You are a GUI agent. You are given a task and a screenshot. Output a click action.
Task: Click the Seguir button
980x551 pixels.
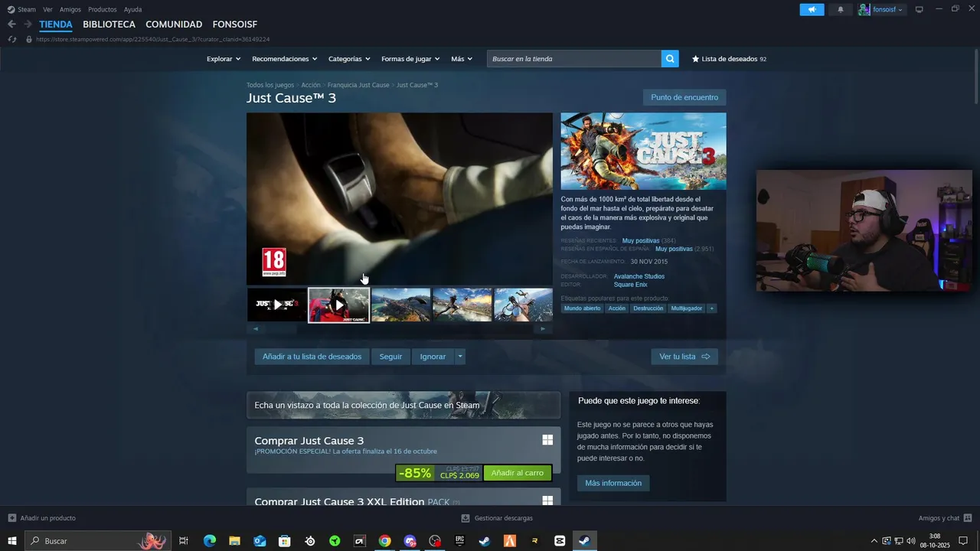click(390, 357)
